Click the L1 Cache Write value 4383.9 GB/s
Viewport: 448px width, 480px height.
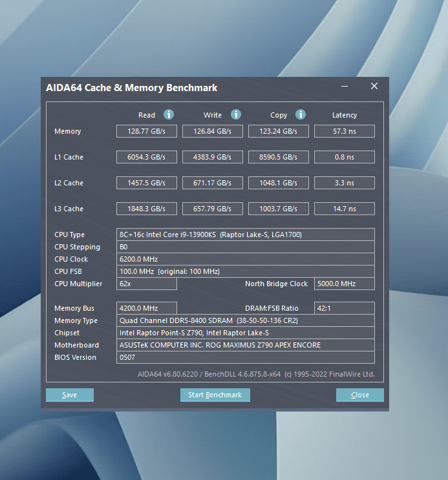coord(212,157)
